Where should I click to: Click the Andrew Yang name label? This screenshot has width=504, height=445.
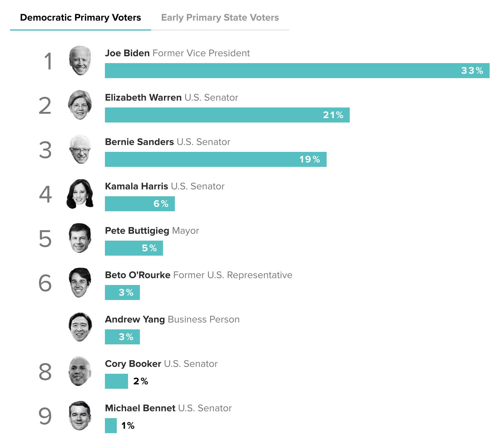click(135, 319)
